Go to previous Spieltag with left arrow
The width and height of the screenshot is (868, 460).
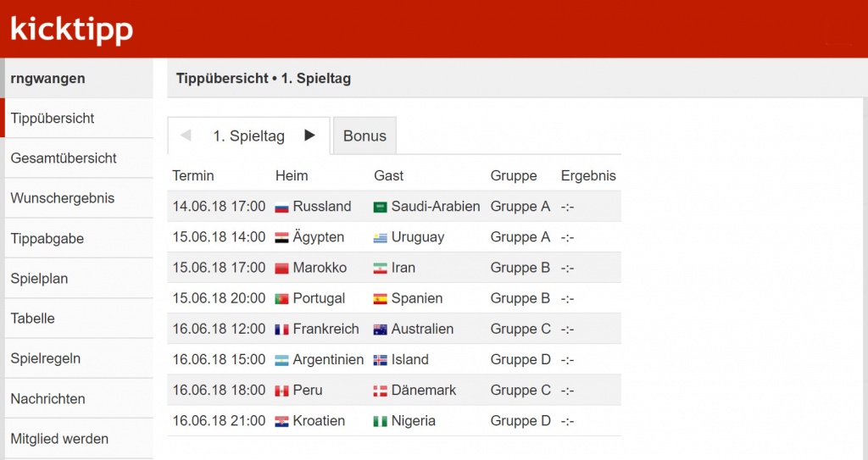point(186,135)
